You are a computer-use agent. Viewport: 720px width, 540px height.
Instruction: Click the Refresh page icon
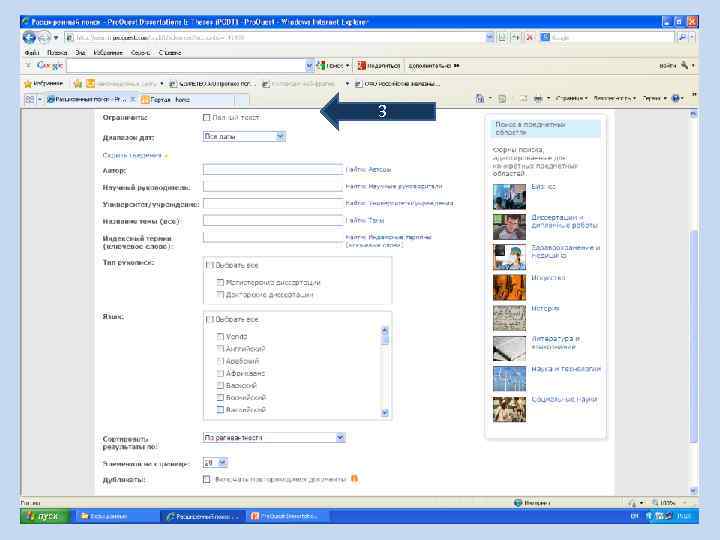[x=516, y=37]
